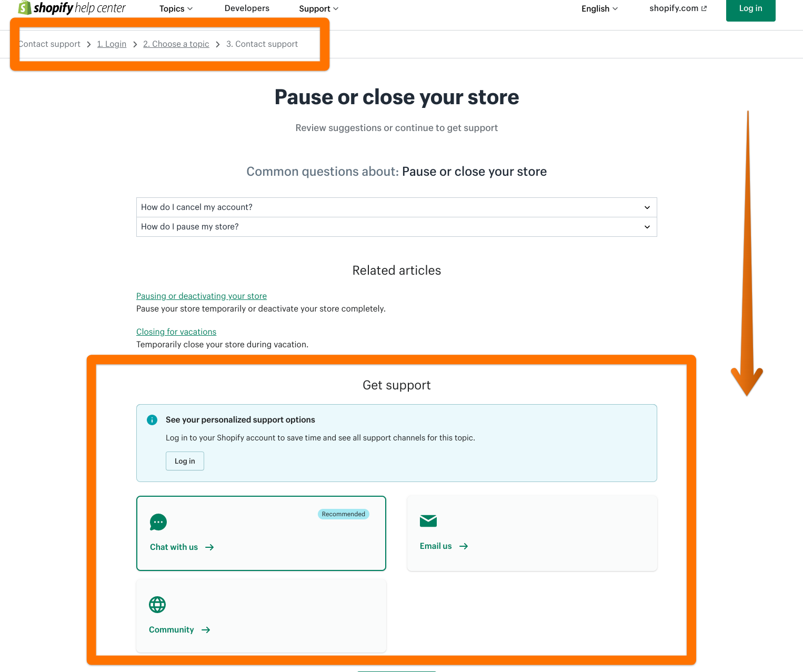803x672 pixels.
Task: Click Log in button in support banner
Action: point(185,461)
